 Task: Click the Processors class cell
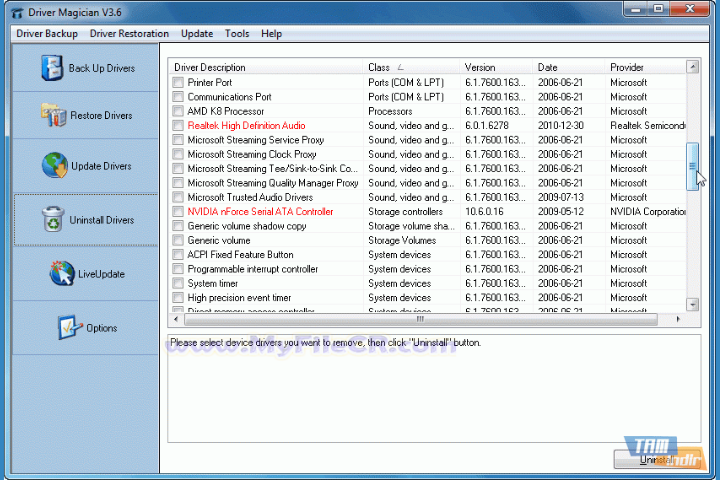[390, 111]
